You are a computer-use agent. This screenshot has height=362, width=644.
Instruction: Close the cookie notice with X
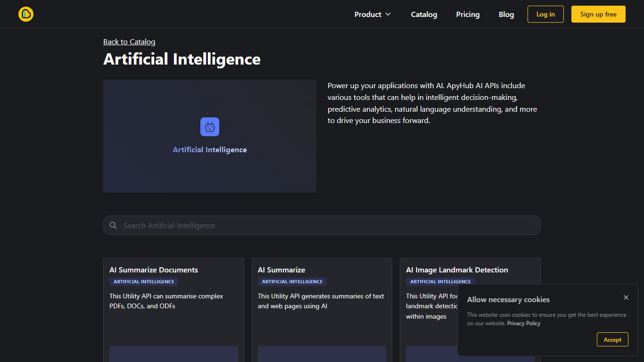pyautogui.click(x=626, y=297)
